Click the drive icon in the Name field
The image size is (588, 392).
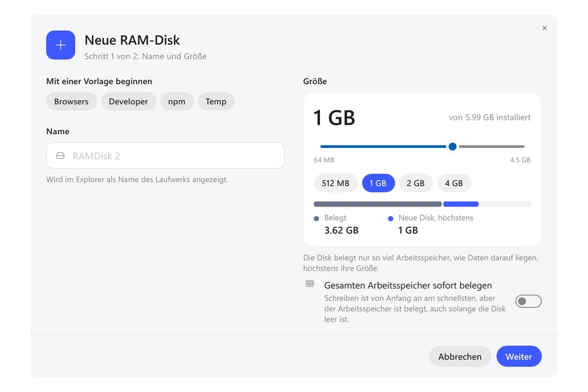point(60,156)
